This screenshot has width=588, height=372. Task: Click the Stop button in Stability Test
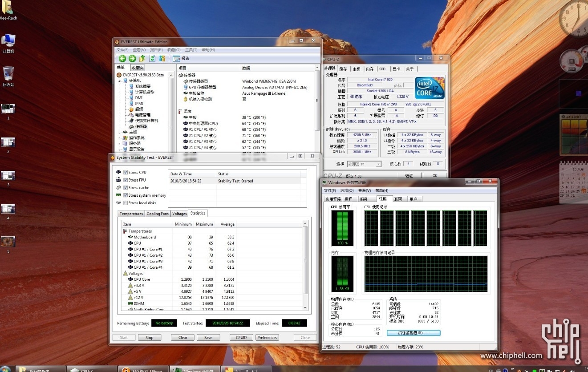pos(150,337)
